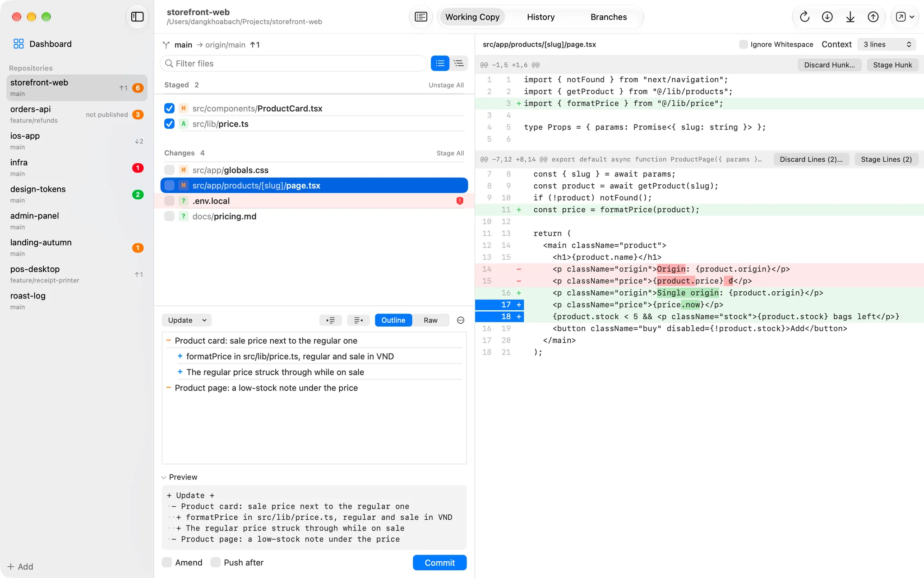Screen dimensions: 924x578
Task: Collapse the Product card outline item
Action: 168,340
